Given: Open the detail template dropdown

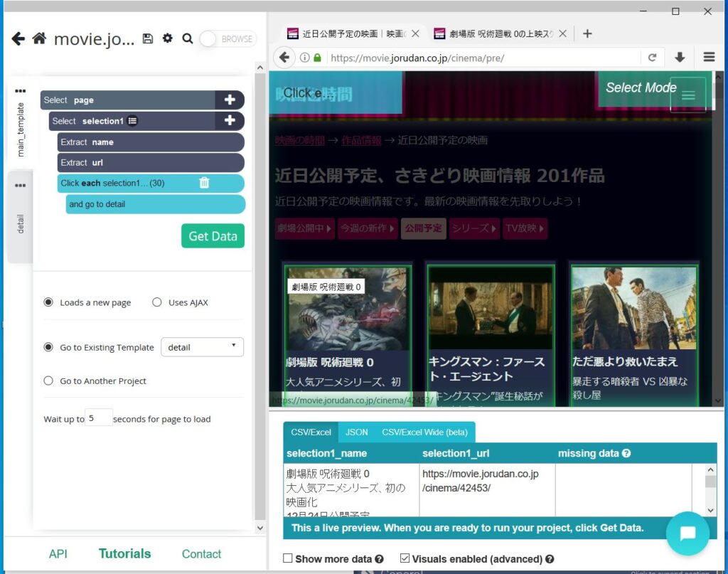Looking at the screenshot, I should click(x=202, y=347).
